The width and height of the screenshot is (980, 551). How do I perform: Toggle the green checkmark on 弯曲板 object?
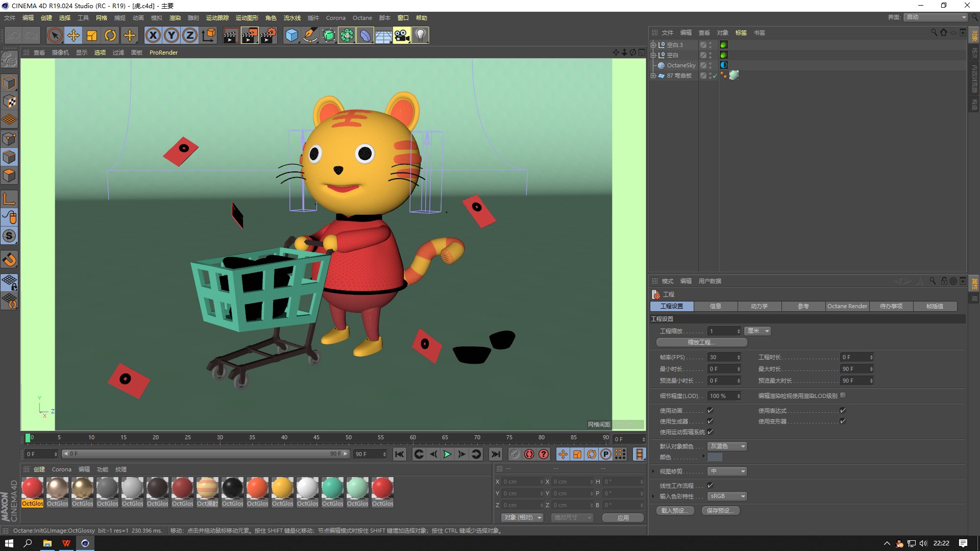(715, 76)
